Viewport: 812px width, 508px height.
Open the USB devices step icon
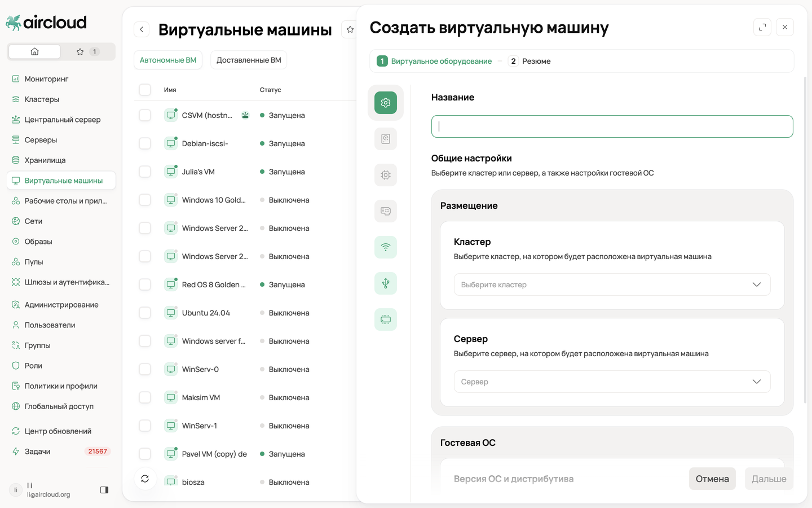[386, 283]
